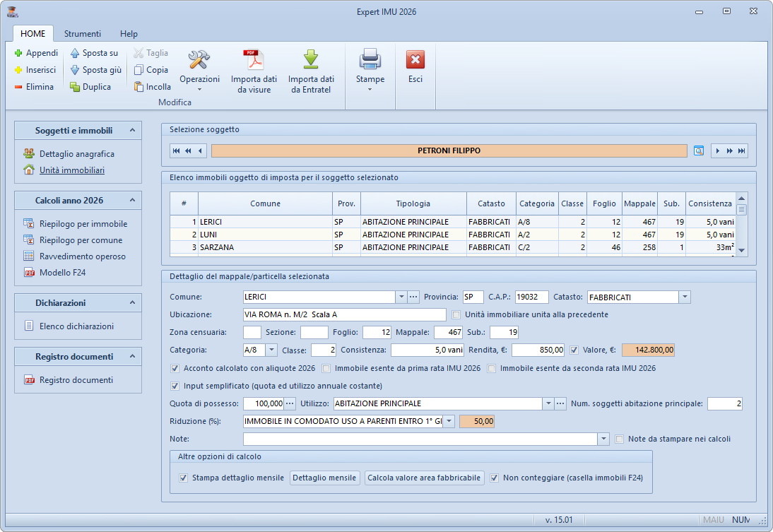Click the Dettaglio mensile button
Screen dimensions: 773x532
tap(324, 478)
